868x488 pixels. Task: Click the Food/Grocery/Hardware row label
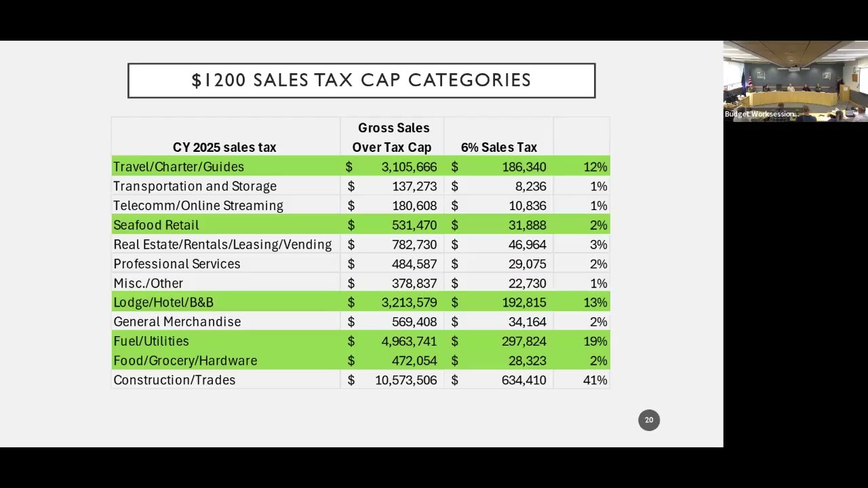click(x=185, y=361)
